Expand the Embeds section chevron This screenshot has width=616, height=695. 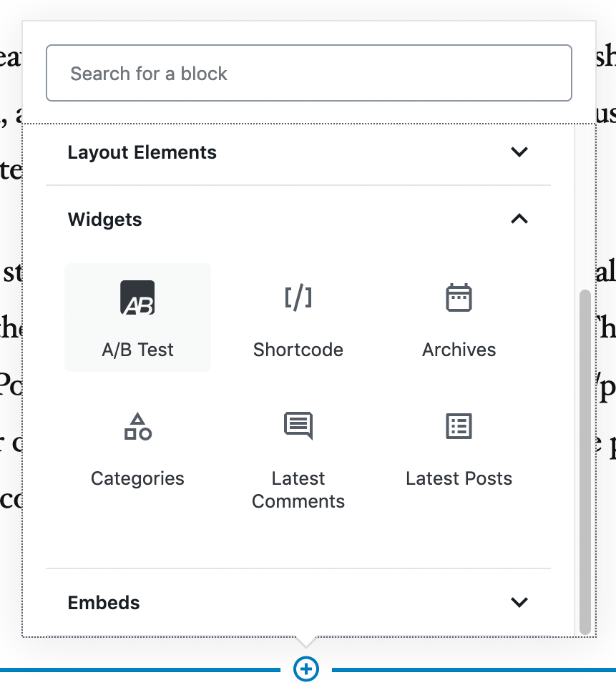tap(519, 602)
